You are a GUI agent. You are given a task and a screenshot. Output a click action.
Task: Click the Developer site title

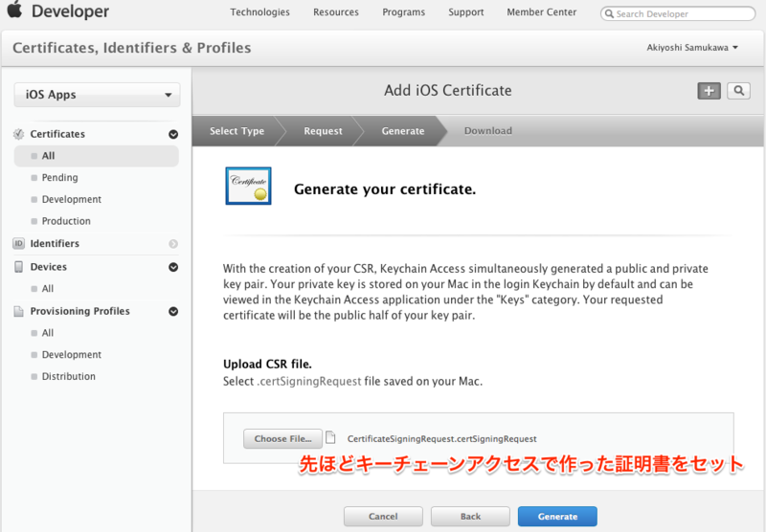(x=70, y=11)
